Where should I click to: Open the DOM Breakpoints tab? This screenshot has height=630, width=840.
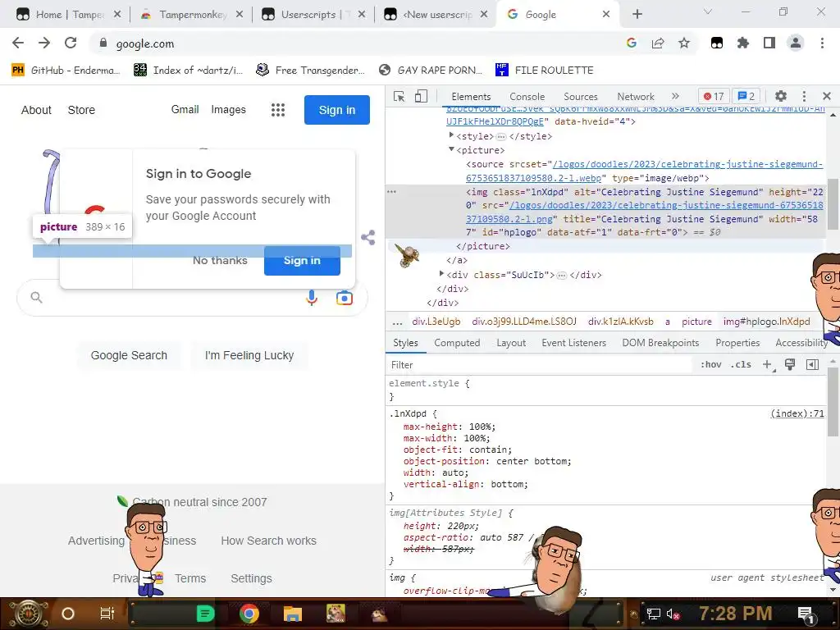(660, 343)
